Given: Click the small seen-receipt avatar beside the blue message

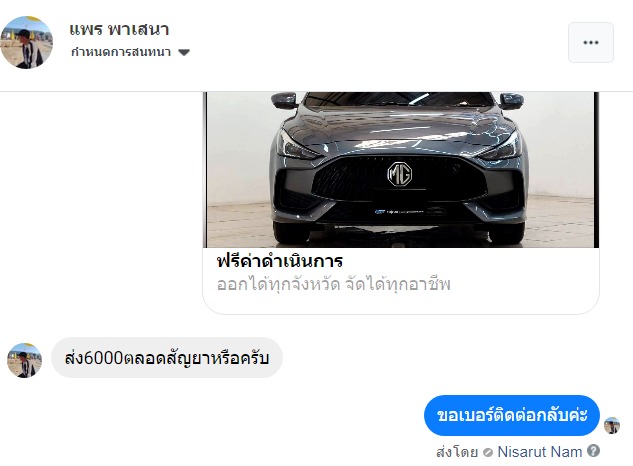Looking at the screenshot, I should click(x=612, y=425).
